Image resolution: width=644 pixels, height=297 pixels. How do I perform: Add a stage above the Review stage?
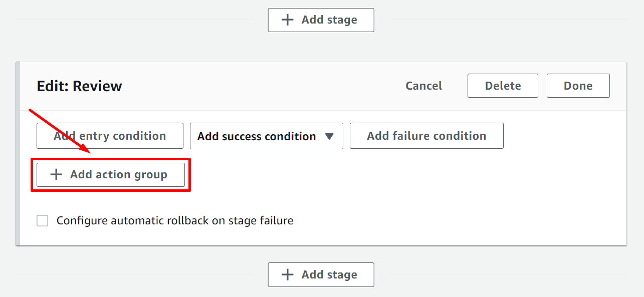321,20
